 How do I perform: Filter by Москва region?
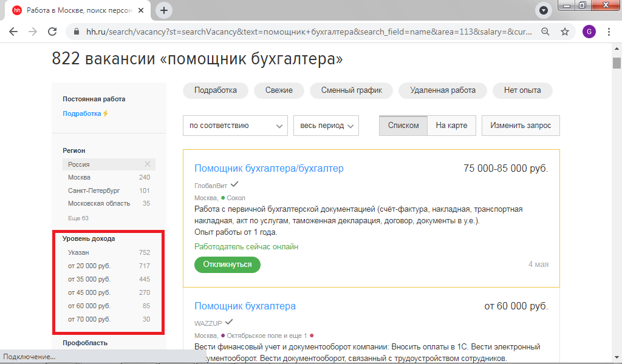click(x=80, y=177)
